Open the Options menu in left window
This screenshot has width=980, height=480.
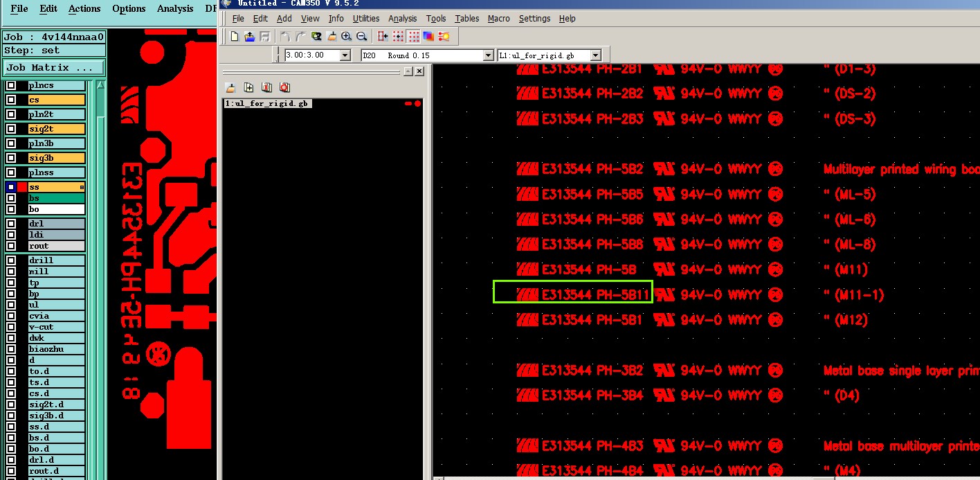click(x=129, y=8)
